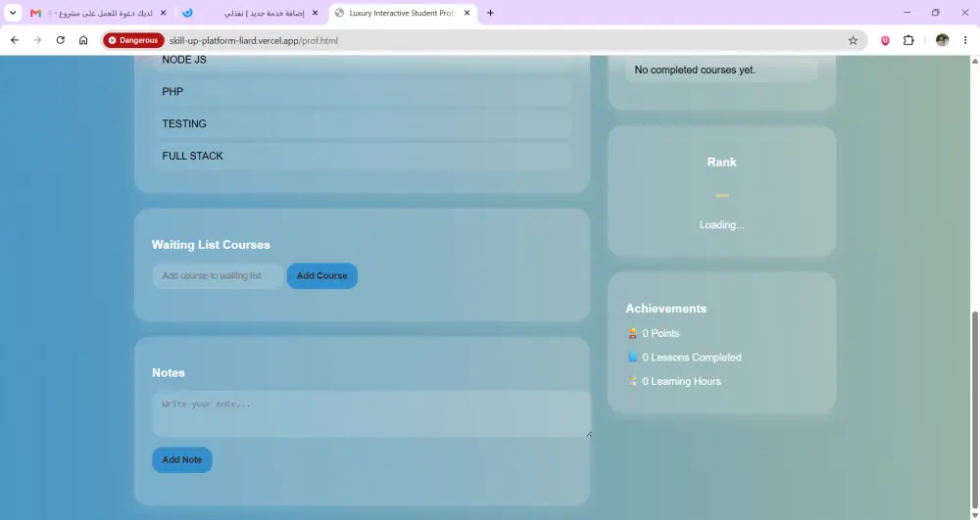Image resolution: width=980 pixels, height=520 pixels.
Task: Click the Loading... rank status text
Action: point(722,224)
